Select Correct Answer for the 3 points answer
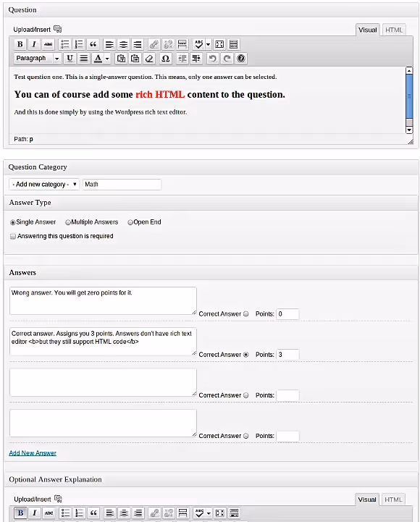Image resolution: width=420 pixels, height=522 pixels. 245,355
